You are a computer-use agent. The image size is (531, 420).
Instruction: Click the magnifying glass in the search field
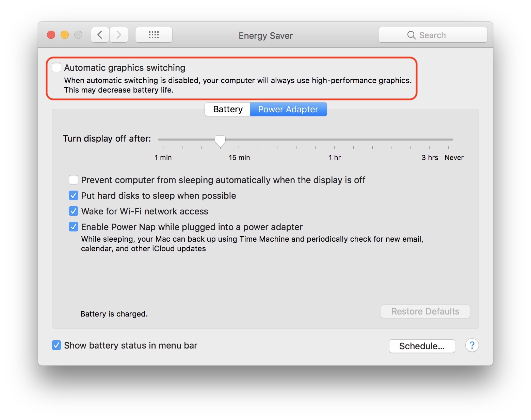[411, 35]
